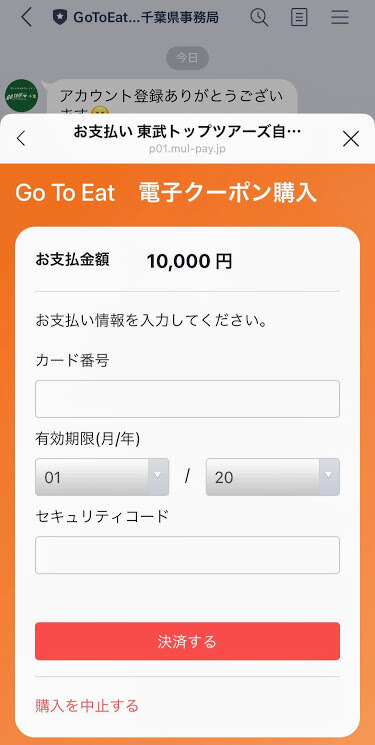Tap the official account shield badge
The width and height of the screenshot is (375, 745).
(x=60, y=18)
